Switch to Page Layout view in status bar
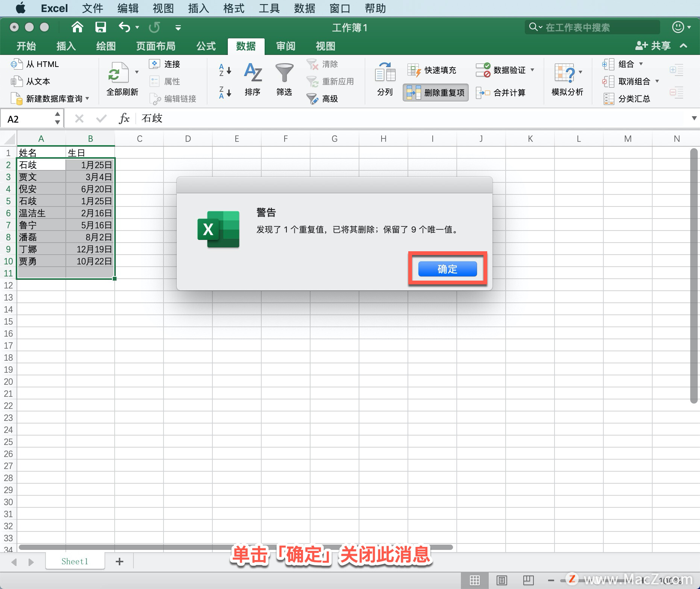The image size is (700, 589). pyautogui.click(x=502, y=580)
